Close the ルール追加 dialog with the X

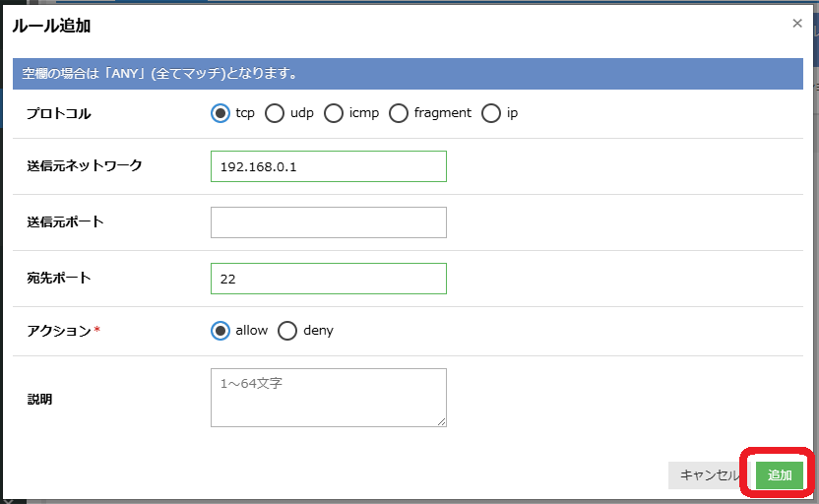click(797, 24)
